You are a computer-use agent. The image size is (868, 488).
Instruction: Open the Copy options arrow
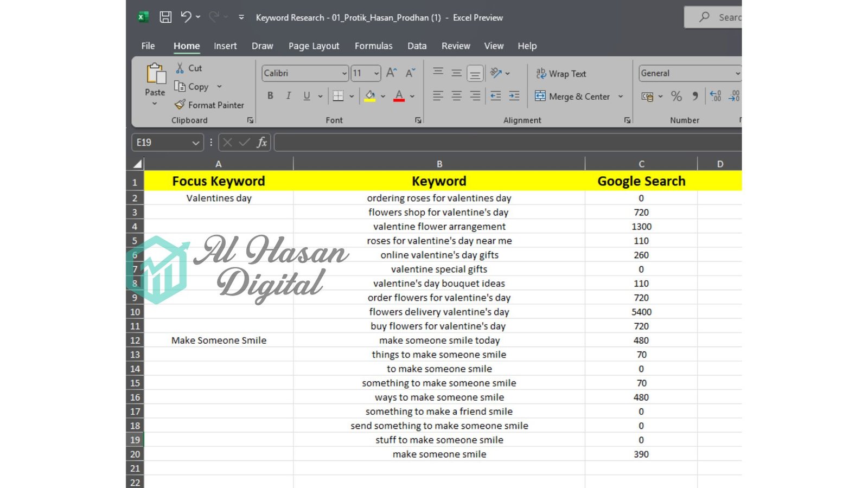[219, 87]
